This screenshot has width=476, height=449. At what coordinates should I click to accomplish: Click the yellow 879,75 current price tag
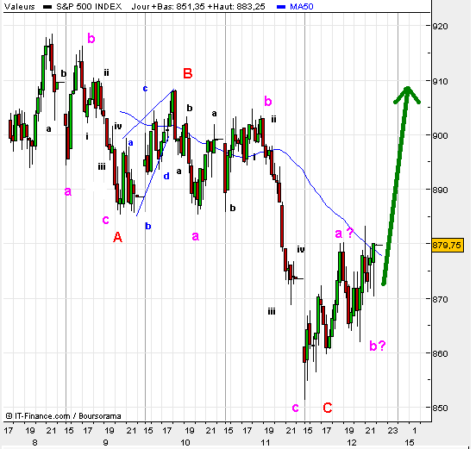[448, 245]
